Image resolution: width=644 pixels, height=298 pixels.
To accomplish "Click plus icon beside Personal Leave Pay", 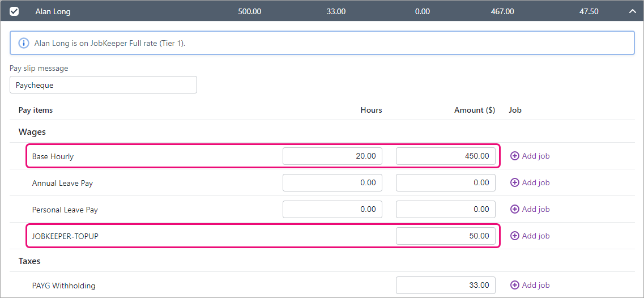I will (514, 209).
